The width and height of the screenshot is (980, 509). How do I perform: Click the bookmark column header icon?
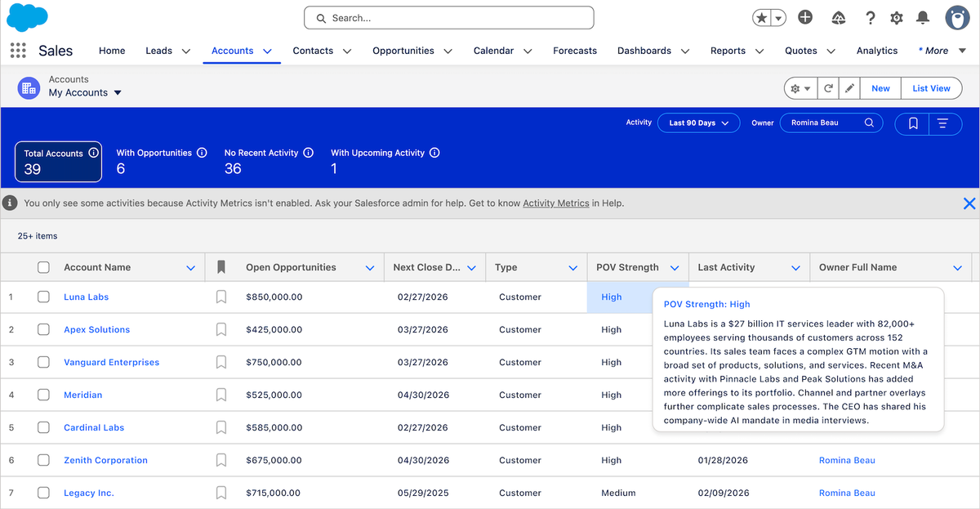[220, 267]
